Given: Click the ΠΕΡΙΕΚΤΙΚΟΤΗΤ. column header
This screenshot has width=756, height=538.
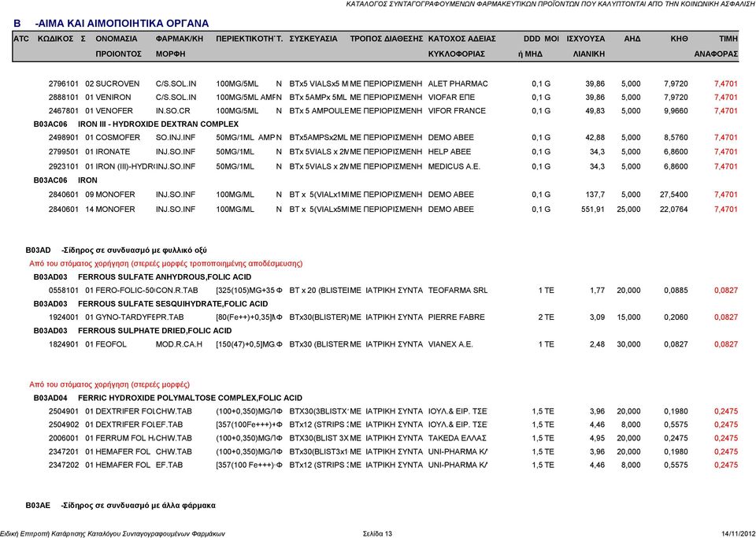Looking at the screenshot, I should click(x=250, y=39).
